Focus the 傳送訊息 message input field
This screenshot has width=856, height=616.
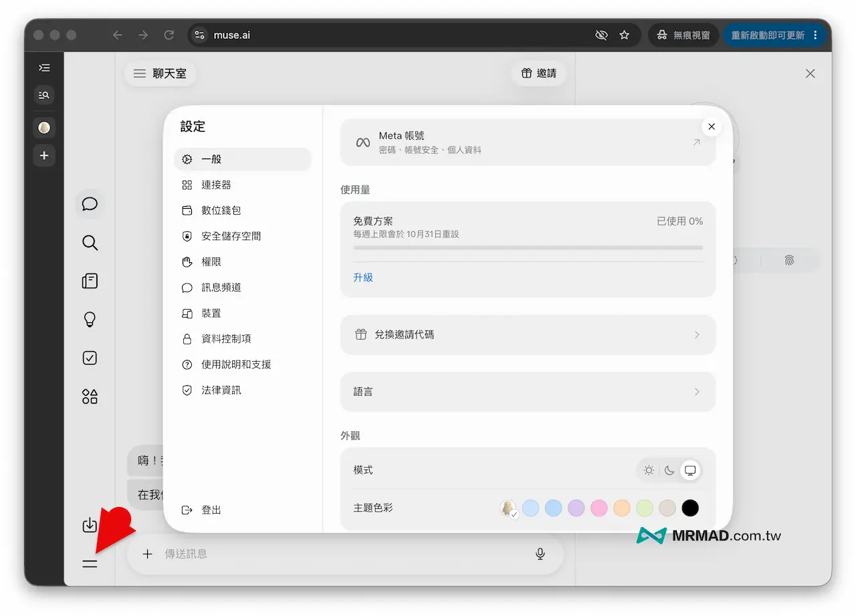[x=345, y=554]
